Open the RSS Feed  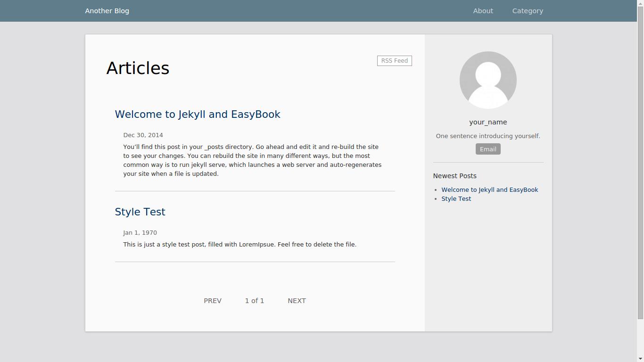tap(394, 60)
